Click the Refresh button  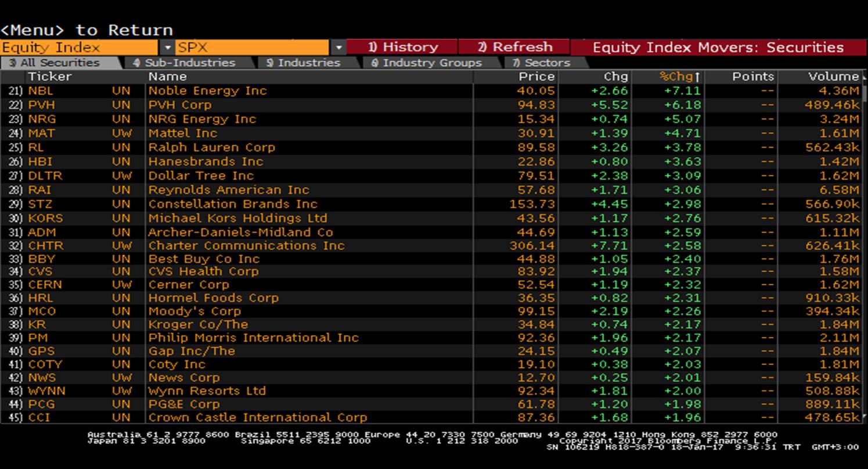[x=514, y=48]
